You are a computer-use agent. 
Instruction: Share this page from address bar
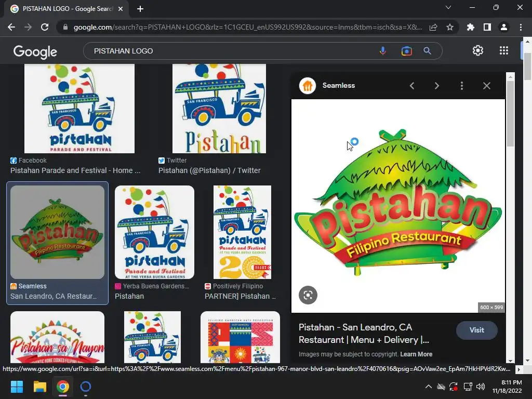point(433,27)
